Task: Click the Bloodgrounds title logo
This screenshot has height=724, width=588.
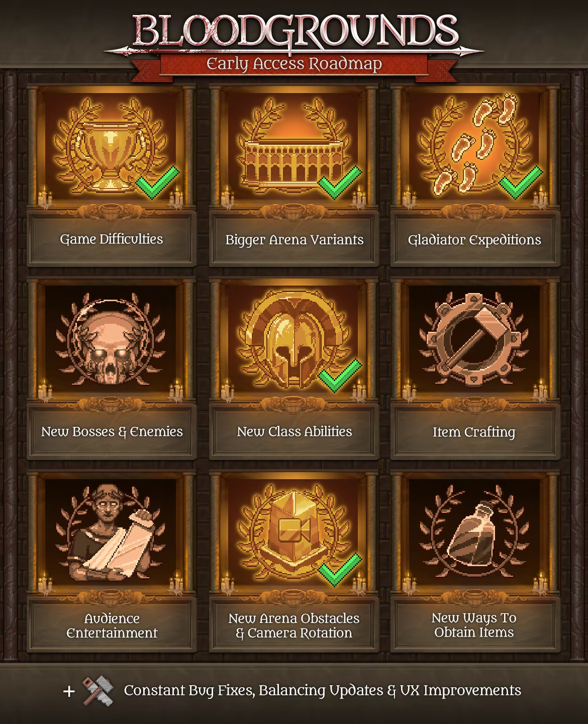Action: point(295,31)
